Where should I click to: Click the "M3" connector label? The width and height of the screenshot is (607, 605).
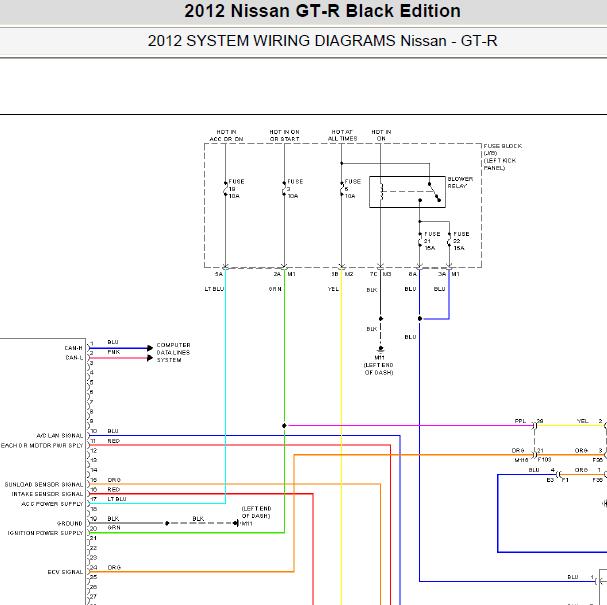tap(387, 274)
